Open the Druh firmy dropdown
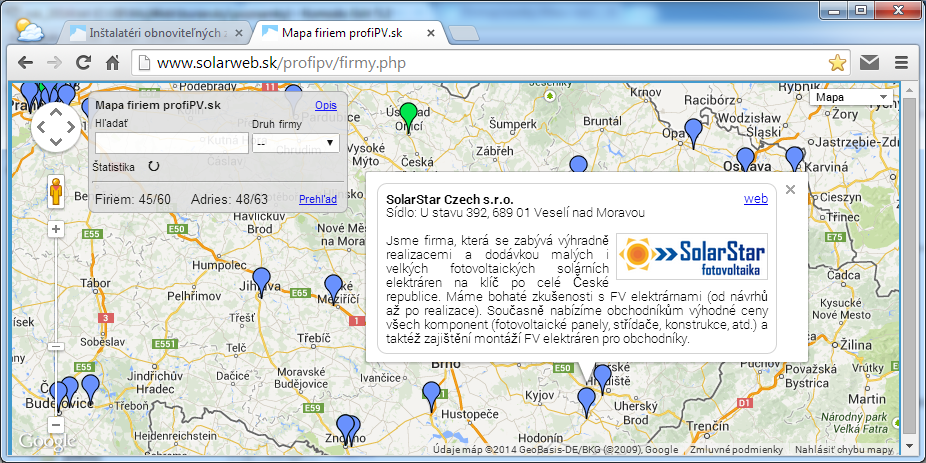 coord(295,142)
